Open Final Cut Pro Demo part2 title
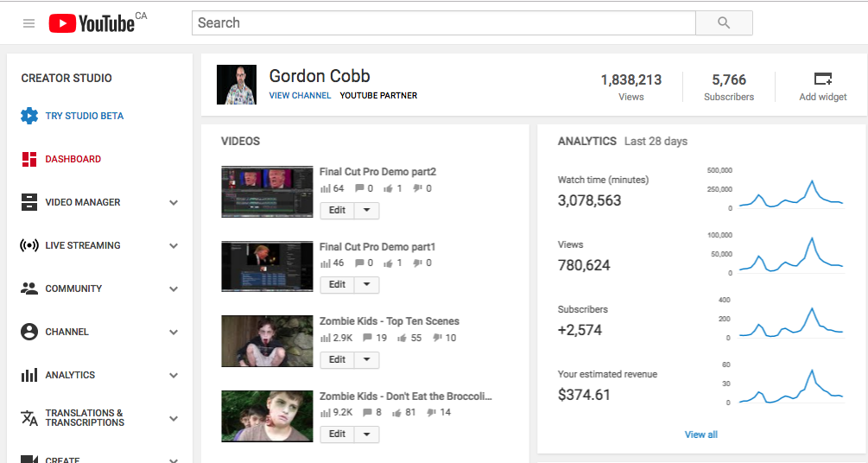The width and height of the screenshot is (868, 463). pyautogui.click(x=377, y=172)
